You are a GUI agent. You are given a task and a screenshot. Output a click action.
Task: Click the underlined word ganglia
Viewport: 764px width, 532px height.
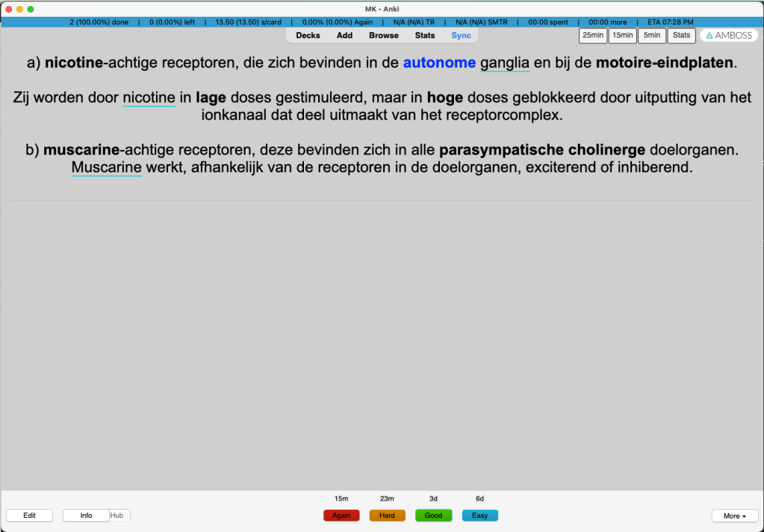coord(505,63)
